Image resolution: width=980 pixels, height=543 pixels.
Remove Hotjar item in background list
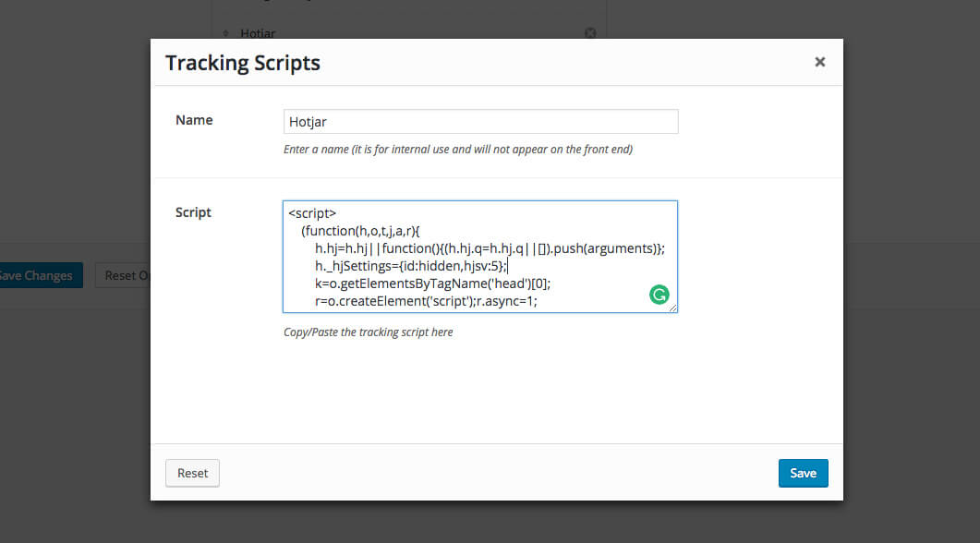[x=590, y=33]
